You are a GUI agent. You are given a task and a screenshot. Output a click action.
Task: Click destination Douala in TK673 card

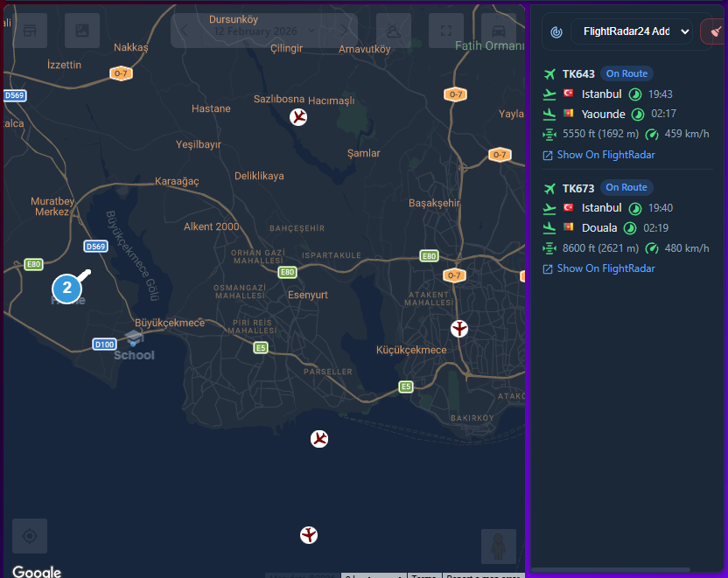click(x=599, y=227)
